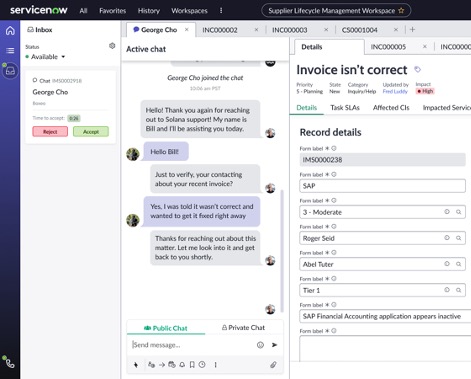Show info for 3 - Moderate field

click(447, 212)
